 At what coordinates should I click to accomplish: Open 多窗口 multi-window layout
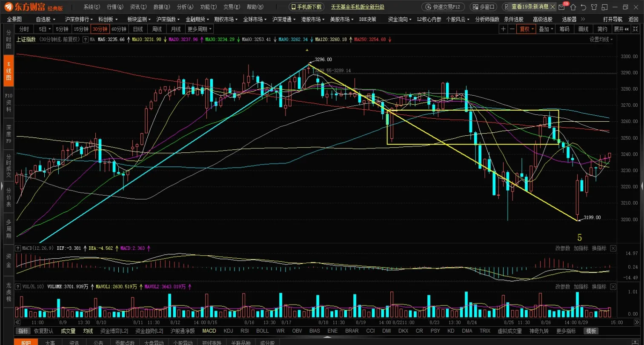click(484, 7)
